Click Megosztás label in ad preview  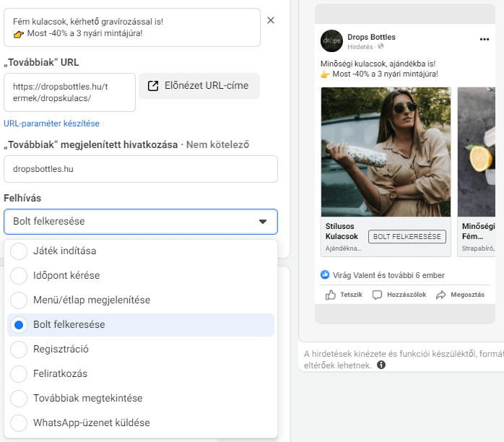point(467,295)
